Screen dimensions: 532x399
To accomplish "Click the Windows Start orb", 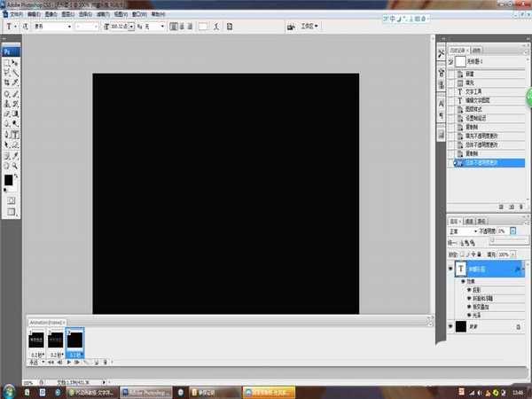I will (x=10, y=390).
